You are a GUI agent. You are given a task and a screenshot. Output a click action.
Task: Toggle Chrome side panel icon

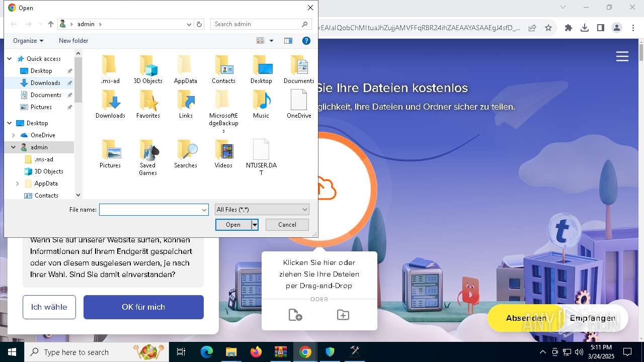click(x=601, y=28)
